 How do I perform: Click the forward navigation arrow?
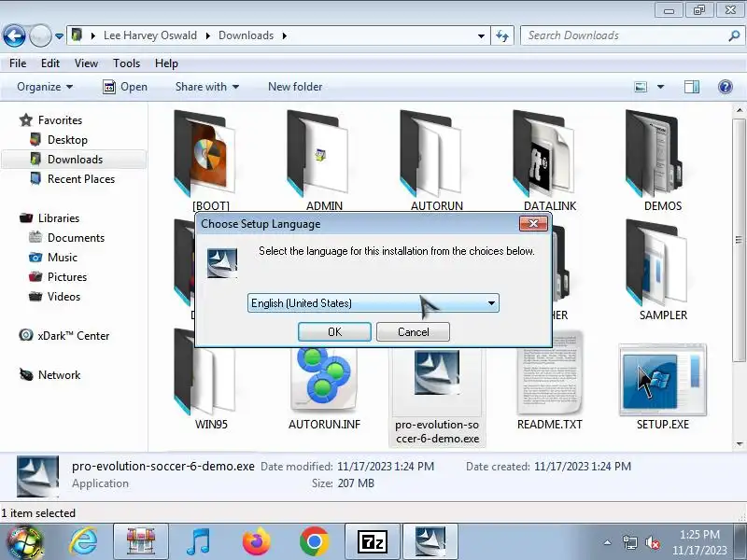coord(40,35)
